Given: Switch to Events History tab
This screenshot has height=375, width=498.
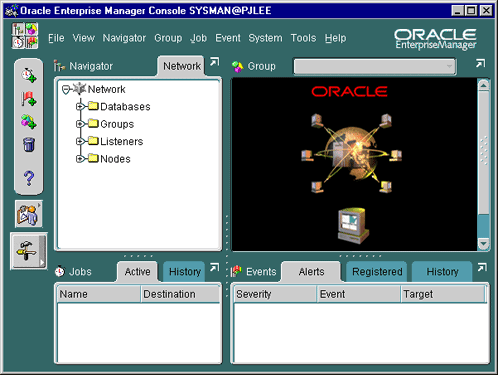Looking at the screenshot, I should click(442, 272).
